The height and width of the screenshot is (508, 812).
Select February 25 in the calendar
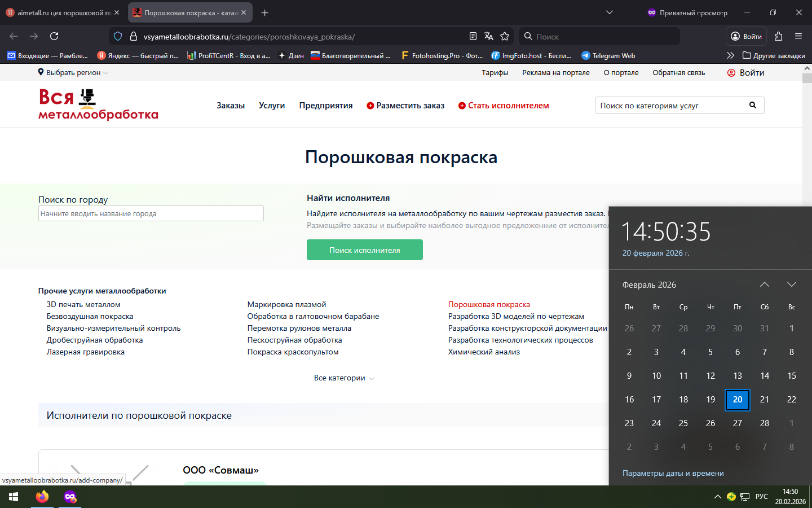[683, 423]
